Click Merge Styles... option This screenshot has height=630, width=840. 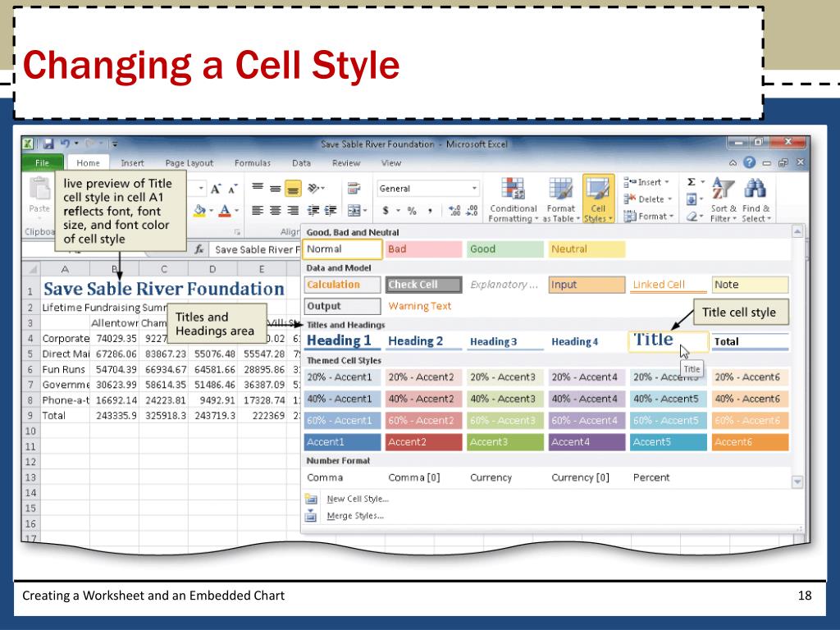(x=355, y=516)
